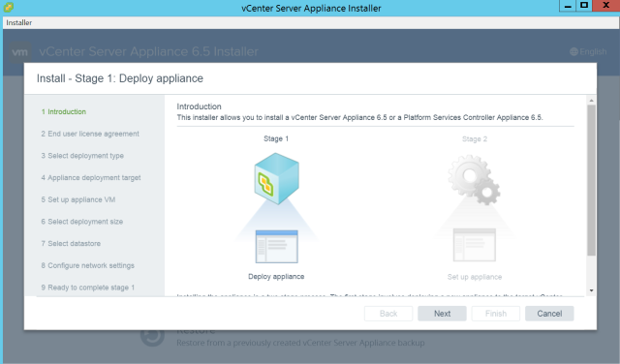Screen dimensions: 620x364
Task: Click the Restore circular arrow icon
Action: pyautogui.click(x=152, y=336)
